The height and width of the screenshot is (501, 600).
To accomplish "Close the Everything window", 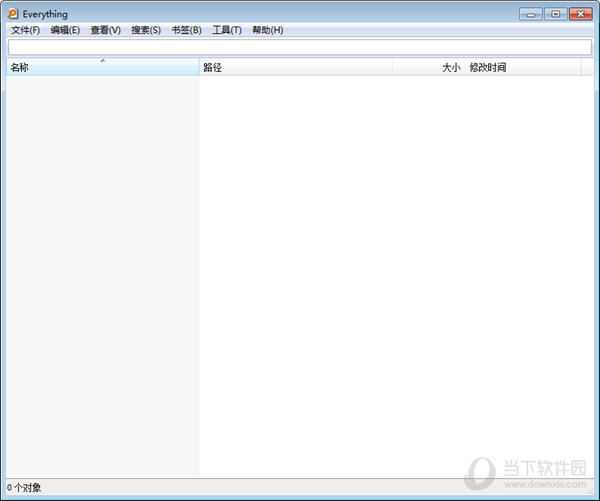I will click(x=580, y=14).
